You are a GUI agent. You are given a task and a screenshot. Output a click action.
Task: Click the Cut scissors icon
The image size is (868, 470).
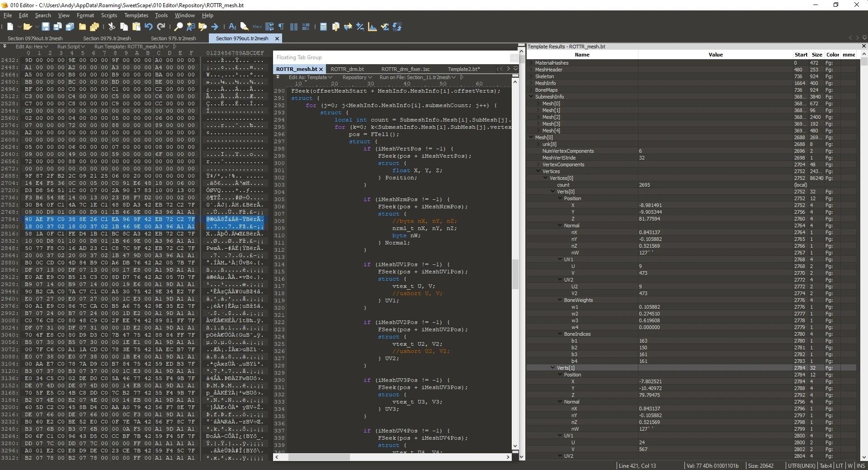[x=112, y=27]
